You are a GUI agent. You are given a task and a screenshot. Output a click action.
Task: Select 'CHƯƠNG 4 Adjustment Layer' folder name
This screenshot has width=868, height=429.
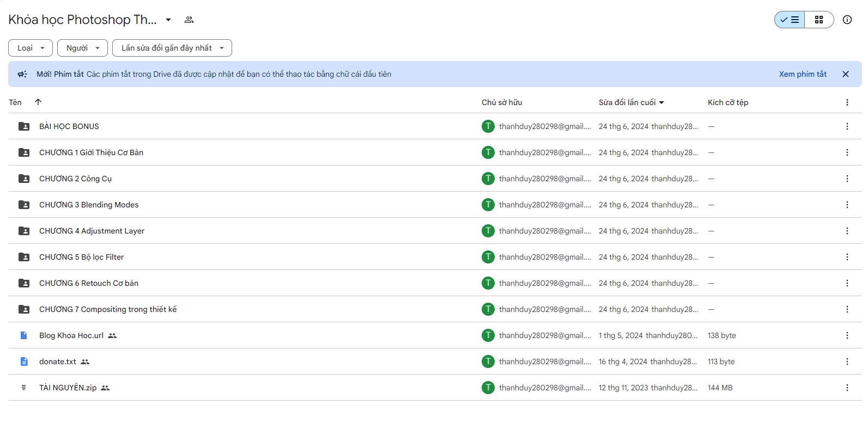tap(92, 231)
